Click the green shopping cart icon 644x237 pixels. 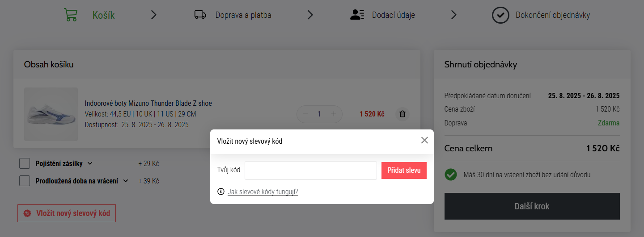point(71,15)
